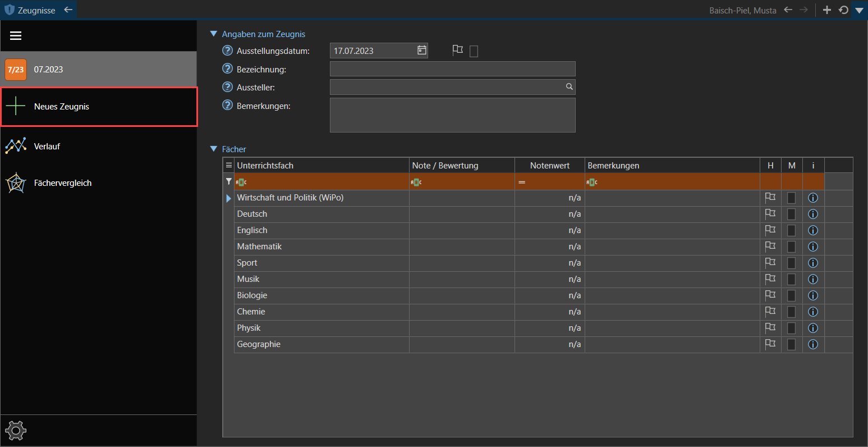
Task: Click the settings gear icon
Action: click(16, 431)
